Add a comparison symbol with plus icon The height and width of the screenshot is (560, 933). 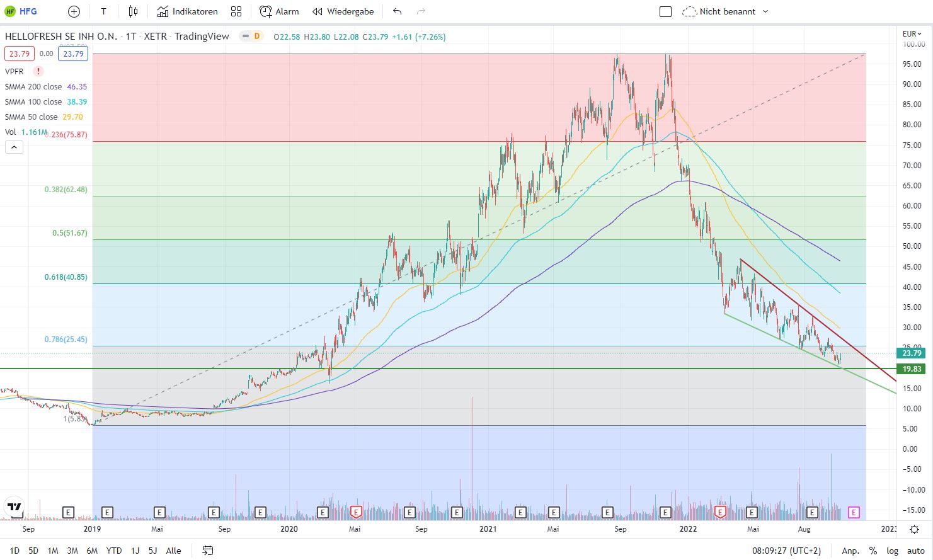[74, 11]
